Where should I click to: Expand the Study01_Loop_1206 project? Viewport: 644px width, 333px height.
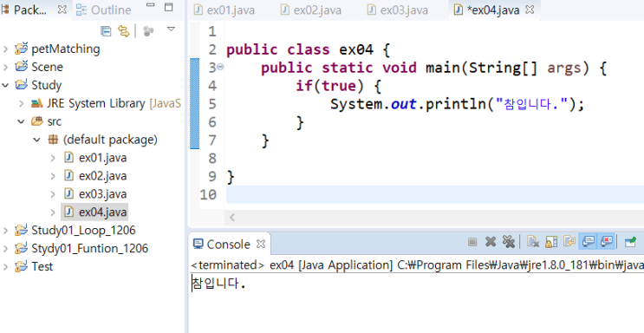(x=5, y=230)
